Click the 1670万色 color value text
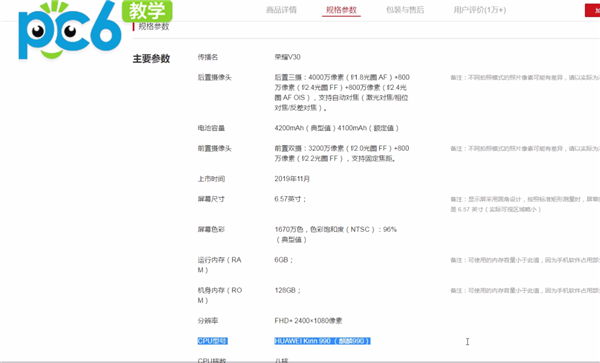 (x=336, y=234)
